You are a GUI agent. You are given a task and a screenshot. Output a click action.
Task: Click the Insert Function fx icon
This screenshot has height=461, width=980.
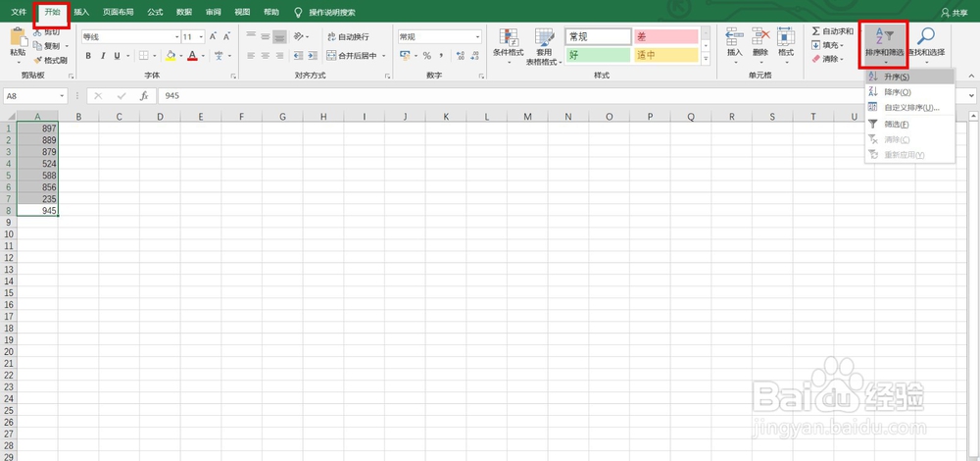point(144,96)
